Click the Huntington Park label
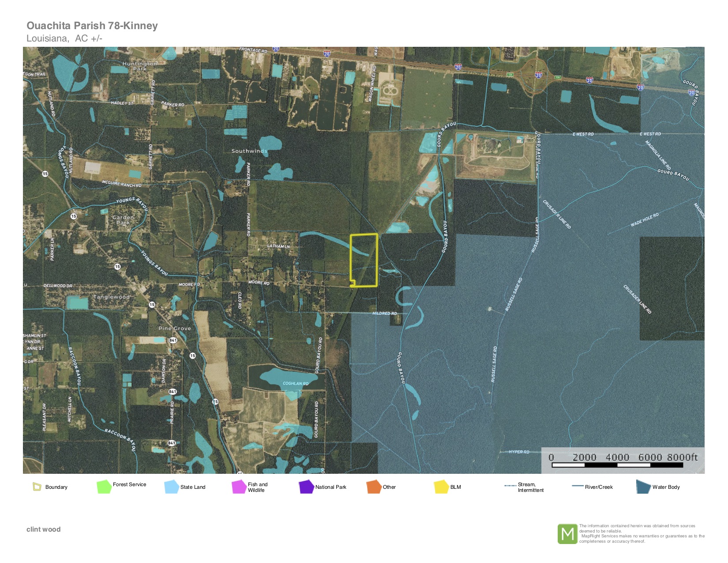 139,66
